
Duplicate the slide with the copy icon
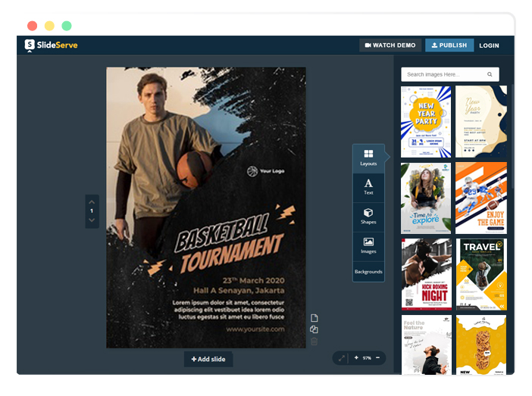tap(315, 329)
